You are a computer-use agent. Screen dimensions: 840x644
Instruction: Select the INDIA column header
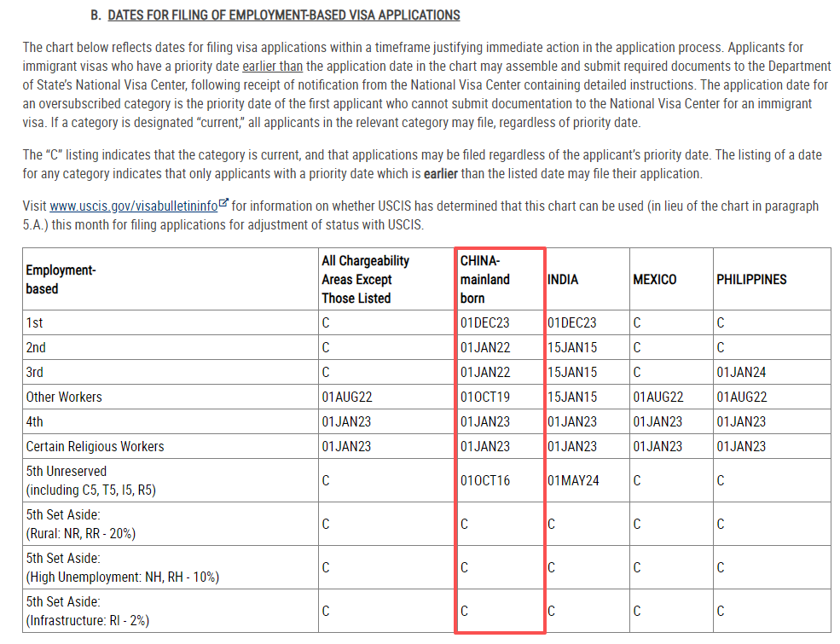point(563,280)
